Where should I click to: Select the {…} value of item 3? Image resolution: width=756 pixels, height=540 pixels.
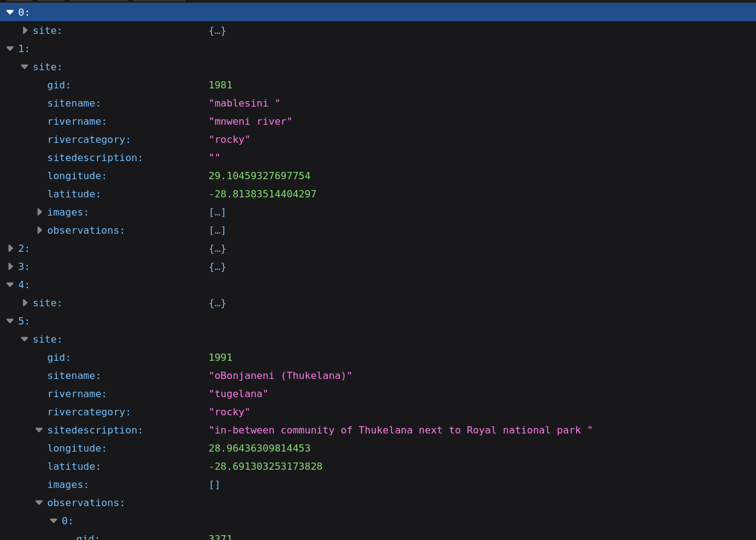(217, 267)
